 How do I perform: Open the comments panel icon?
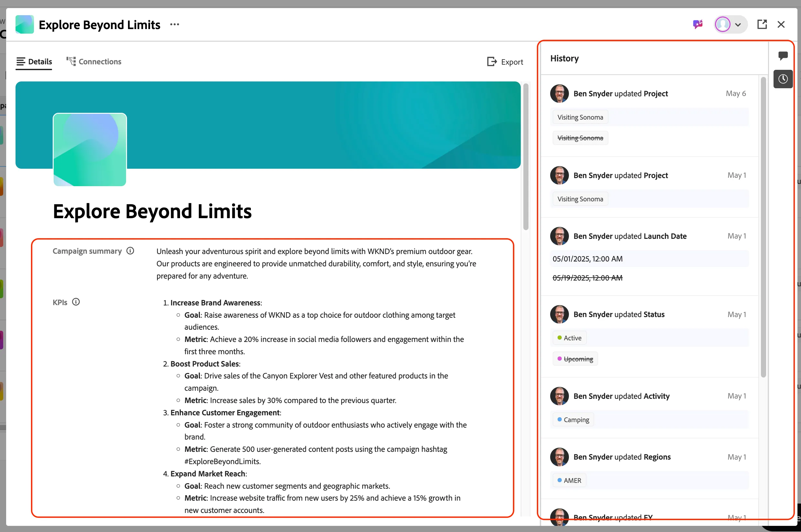tap(783, 56)
